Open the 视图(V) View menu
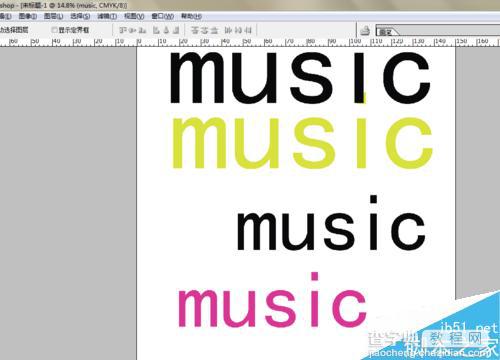Screen dimensions: 500x360 (x=134, y=16)
